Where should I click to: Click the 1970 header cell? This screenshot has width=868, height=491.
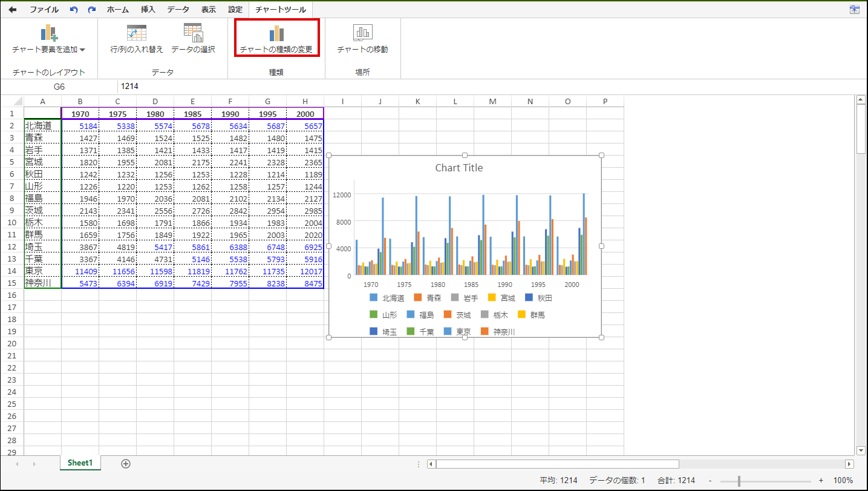(x=80, y=113)
